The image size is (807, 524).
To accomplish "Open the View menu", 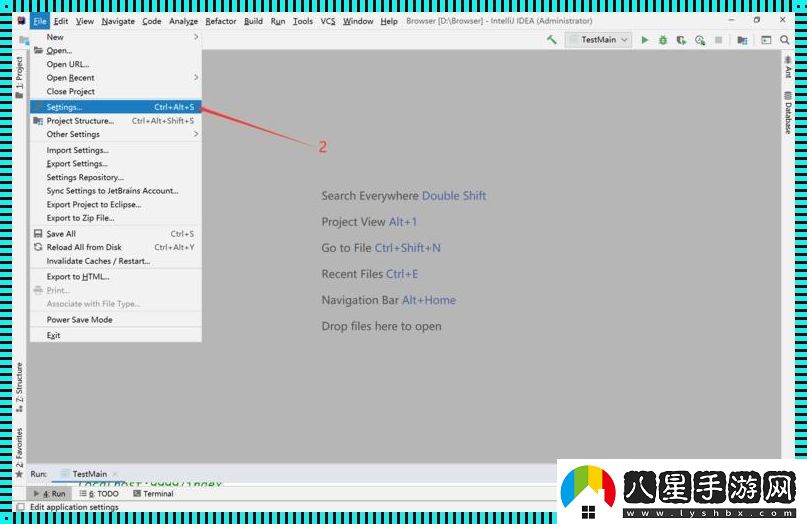I will coord(85,21).
